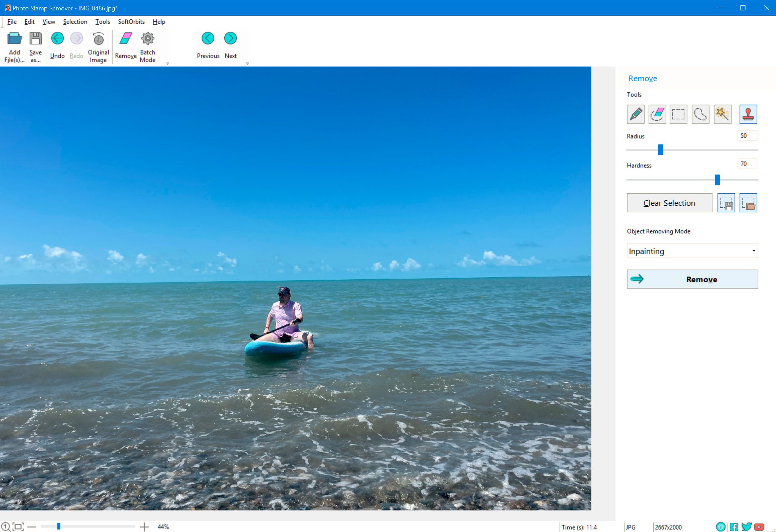The width and height of the screenshot is (776, 532).
Task: Select the Lasso selection tool
Action: pos(701,114)
